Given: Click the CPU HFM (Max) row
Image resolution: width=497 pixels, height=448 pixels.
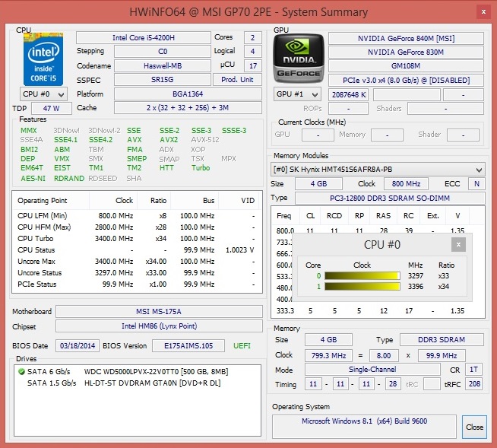Looking at the screenshot, I should point(137,227).
